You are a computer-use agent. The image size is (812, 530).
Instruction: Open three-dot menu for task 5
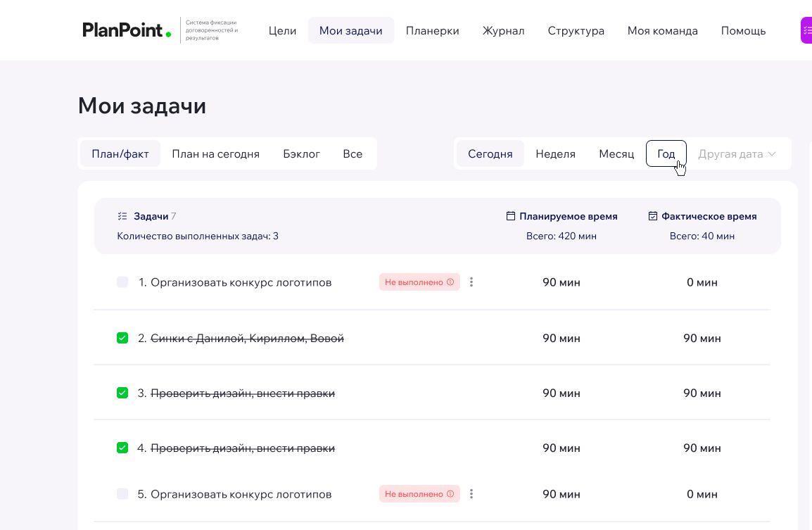coord(471,494)
